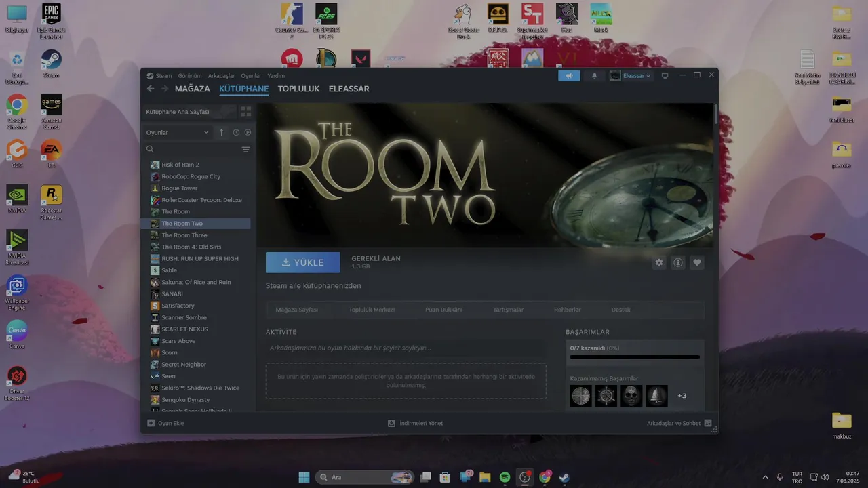Open Windows Start menu
This screenshot has height=488, width=868.
pyautogui.click(x=304, y=477)
